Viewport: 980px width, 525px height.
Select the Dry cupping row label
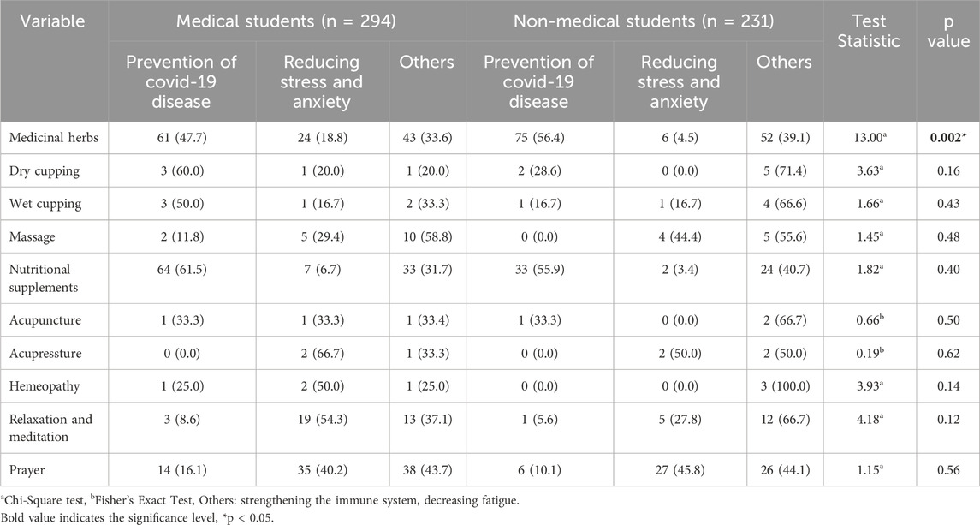[x=45, y=170]
